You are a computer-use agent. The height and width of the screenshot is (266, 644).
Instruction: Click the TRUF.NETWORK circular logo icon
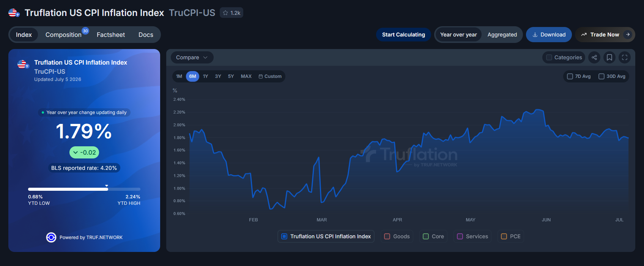[51, 237]
